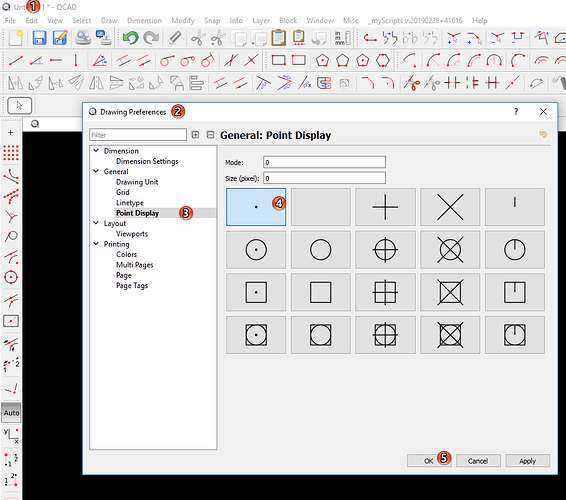
Task: Choose the blank point style
Action: (x=321, y=207)
